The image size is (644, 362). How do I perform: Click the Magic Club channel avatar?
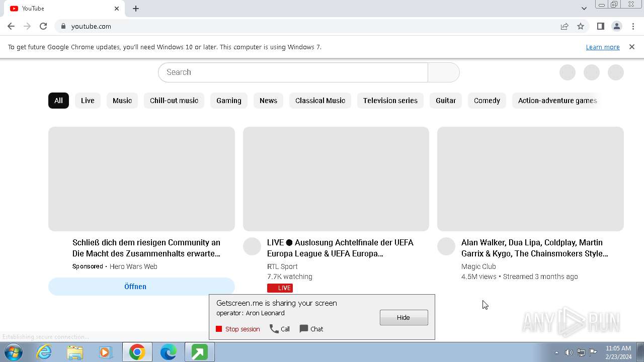click(x=446, y=246)
